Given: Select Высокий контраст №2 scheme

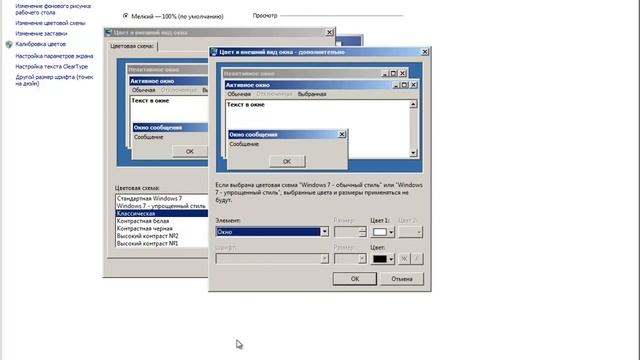Looking at the screenshot, I should [147, 236].
